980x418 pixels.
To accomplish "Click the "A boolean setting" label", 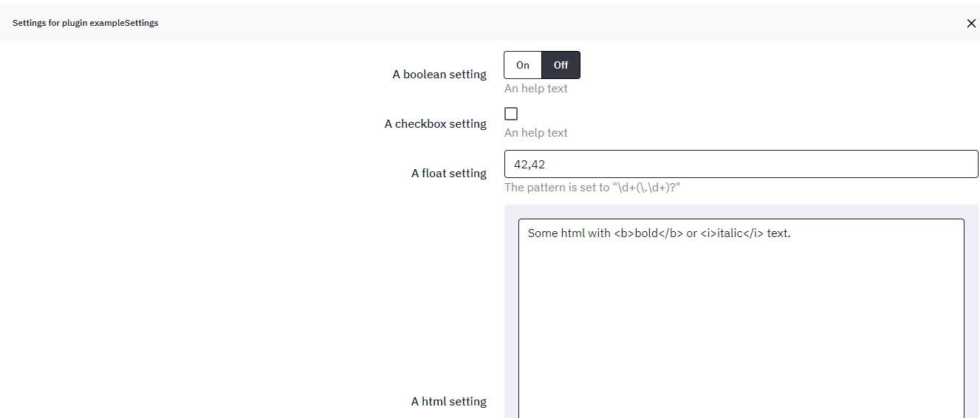I will (439, 75).
